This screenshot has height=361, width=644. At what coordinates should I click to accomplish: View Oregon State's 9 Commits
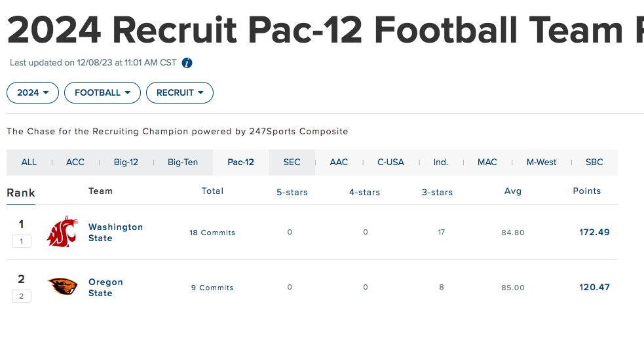212,288
